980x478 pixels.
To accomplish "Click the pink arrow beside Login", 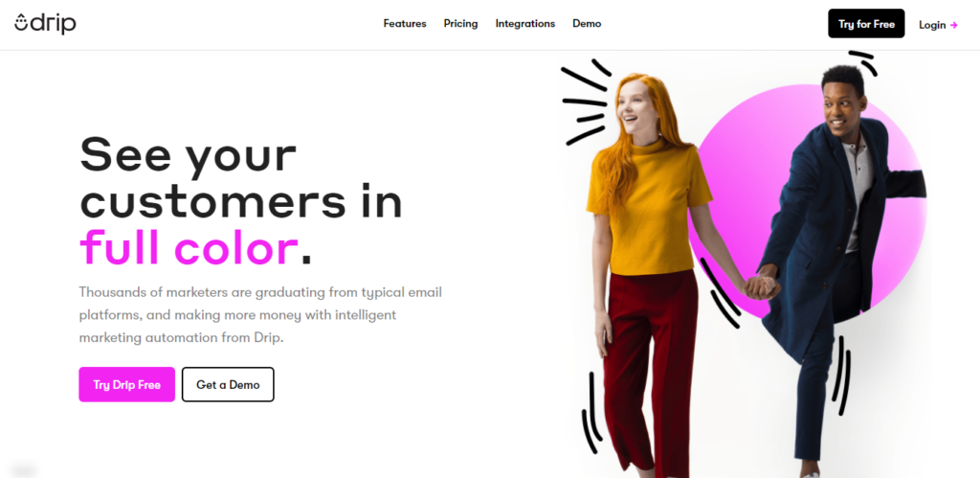I will tap(954, 25).
